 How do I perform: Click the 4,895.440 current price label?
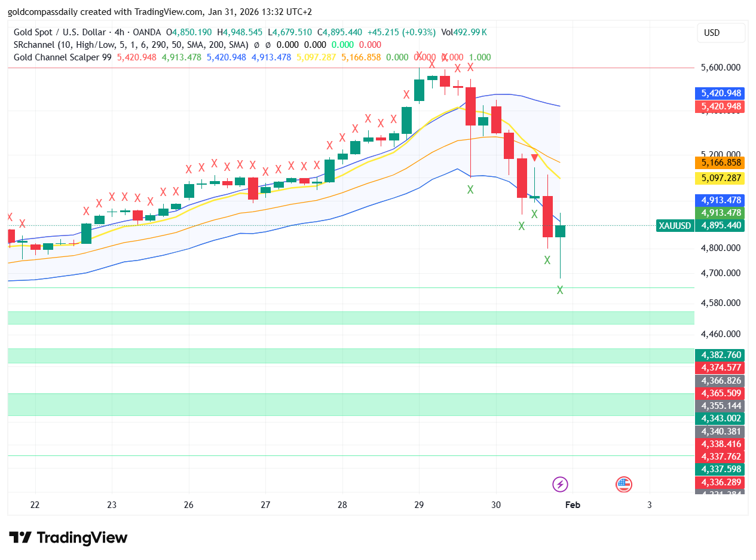720,226
